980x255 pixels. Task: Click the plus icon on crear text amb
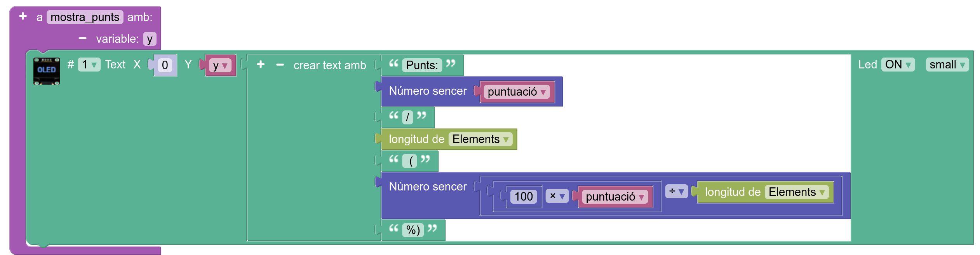(261, 65)
